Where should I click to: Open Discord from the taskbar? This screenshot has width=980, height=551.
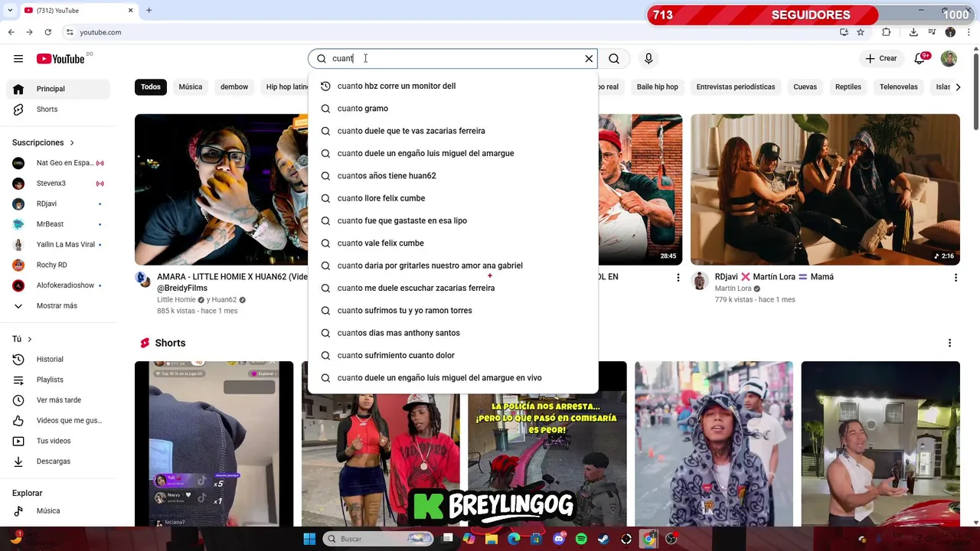point(559,539)
